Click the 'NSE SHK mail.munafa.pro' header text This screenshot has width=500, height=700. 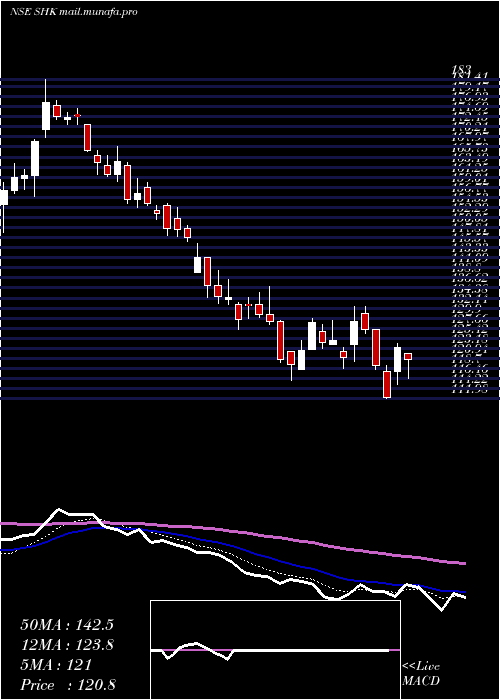click(73, 12)
